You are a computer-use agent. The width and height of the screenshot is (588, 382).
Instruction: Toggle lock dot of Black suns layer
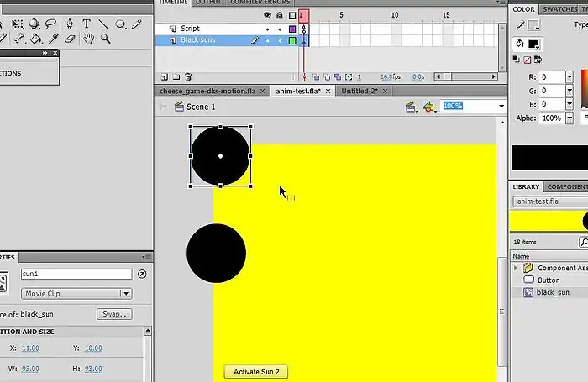coord(280,40)
